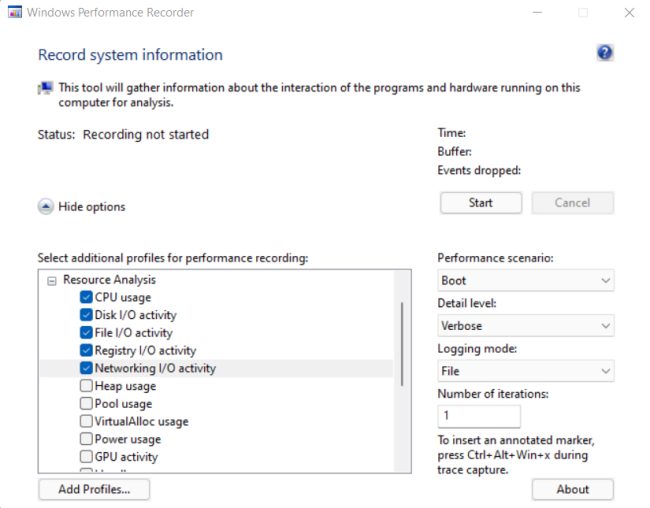Click the blue help question mark icon

point(604,53)
